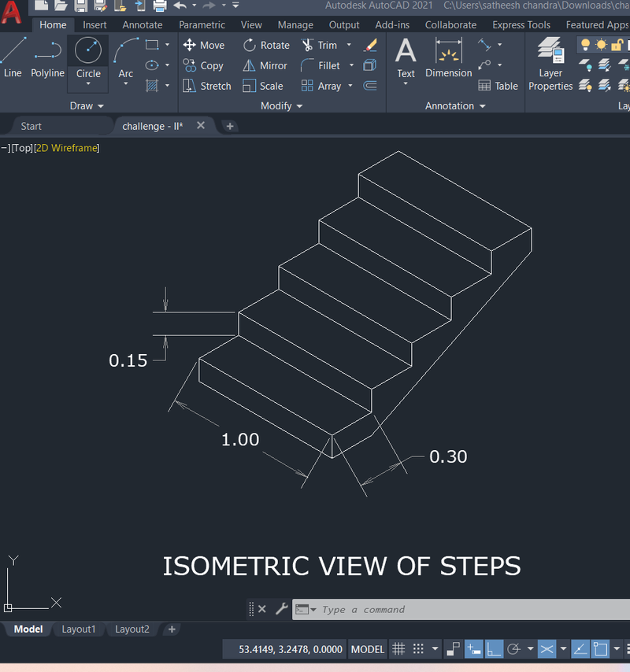Image resolution: width=630 pixels, height=672 pixels.
Task: Expand the Draw panel
Action: pos(87,106)
